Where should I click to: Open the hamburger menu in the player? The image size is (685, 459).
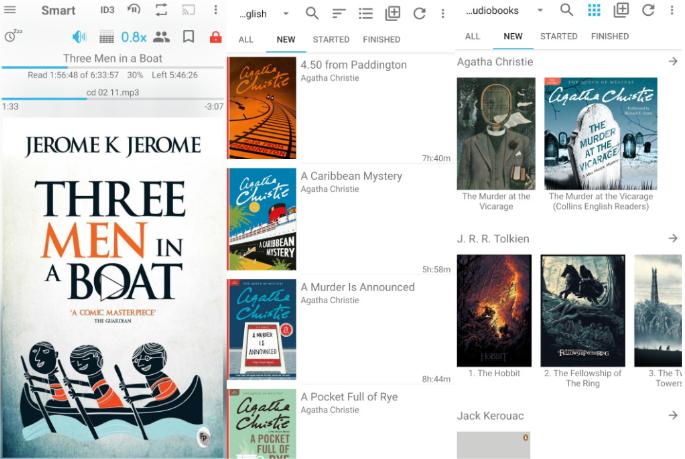pos(10,10)
